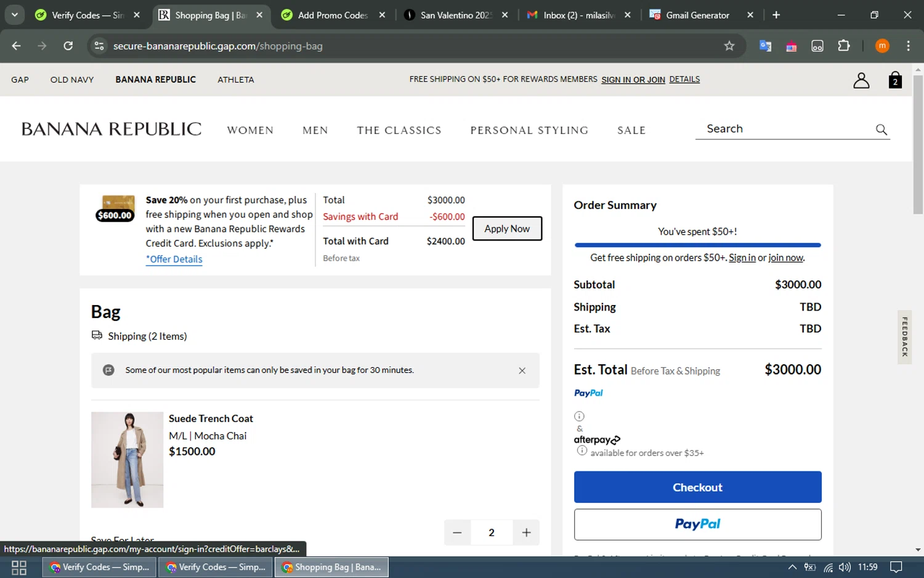924x578 pixels.
Task: Open the SALE navigation menu
Action: tap(631, 130)
